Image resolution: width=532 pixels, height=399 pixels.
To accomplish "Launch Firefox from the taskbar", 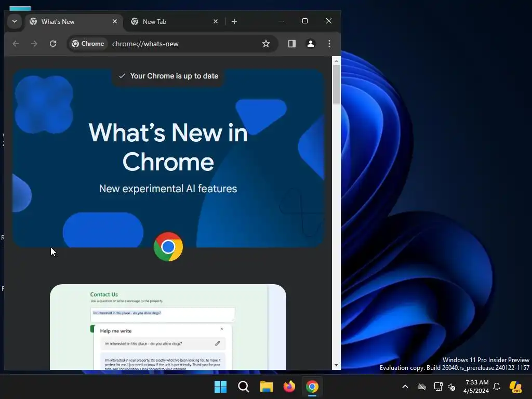I will [x=289, y=387].
